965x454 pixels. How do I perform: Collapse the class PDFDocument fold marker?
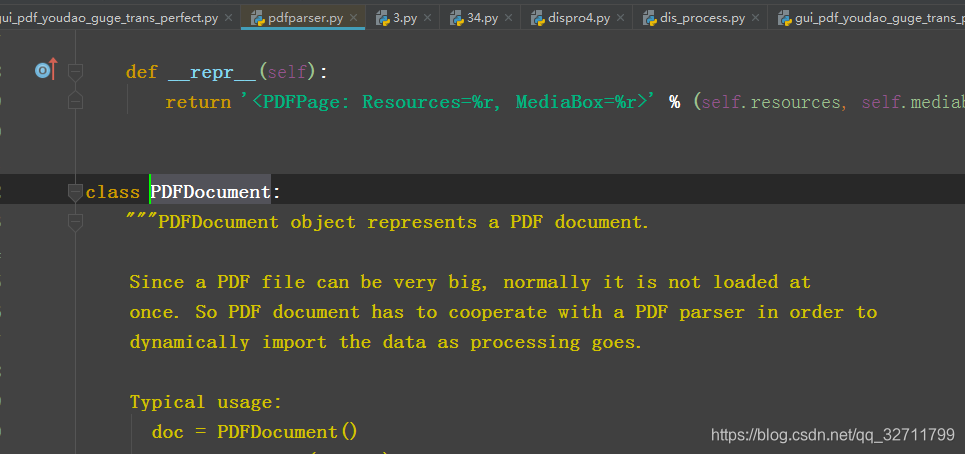coord(75,193)
